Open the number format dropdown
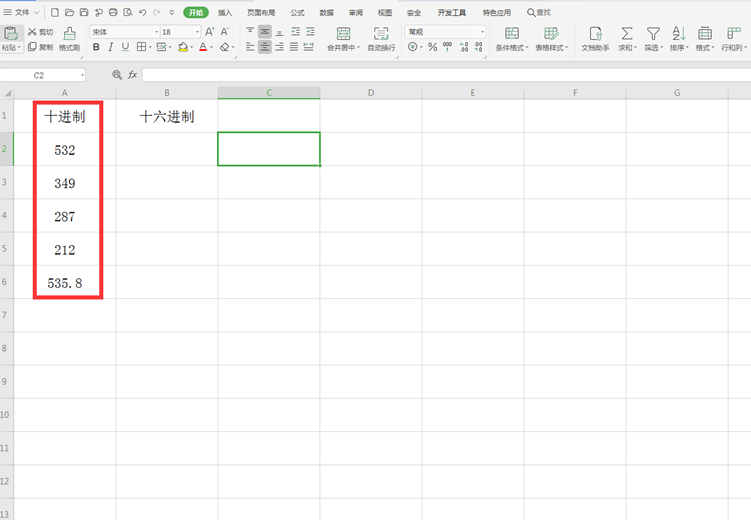 tap(482, 32)
